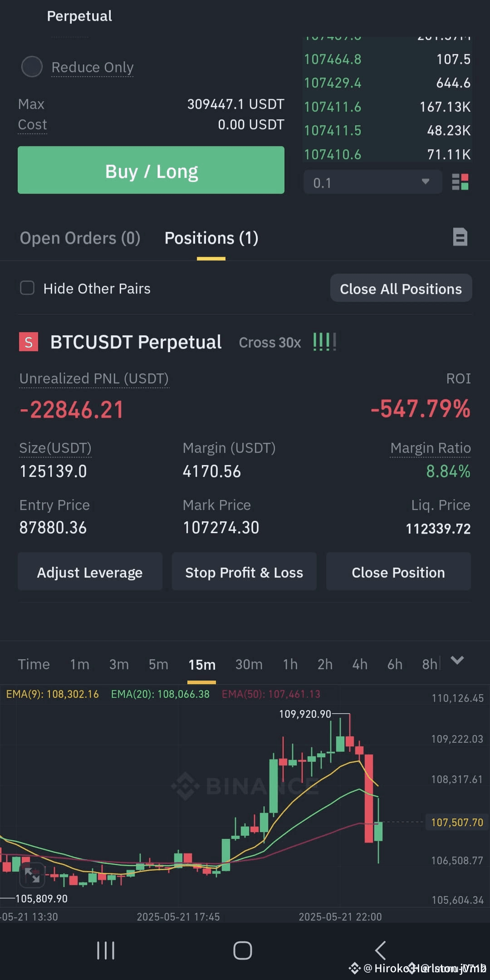Image resolution: width=490 pixels, height=980 pixels.
Task: Check the Hide Other Pairs checkbox
Action: click(x=27, y=288)
